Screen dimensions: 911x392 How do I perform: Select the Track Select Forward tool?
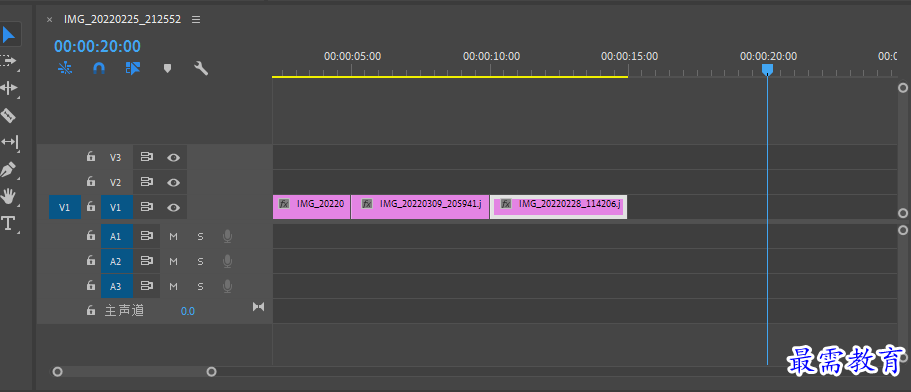click(x=8, y=60)
